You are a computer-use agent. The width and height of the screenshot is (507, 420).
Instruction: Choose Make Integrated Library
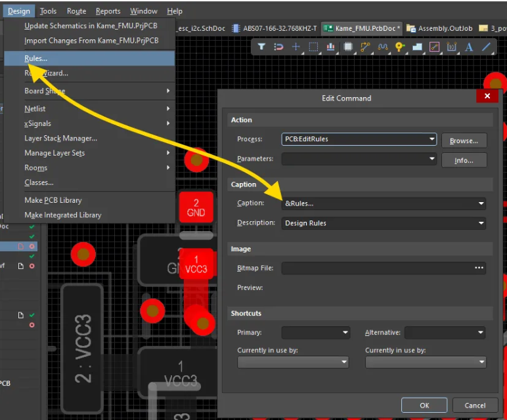click(89, 215)
